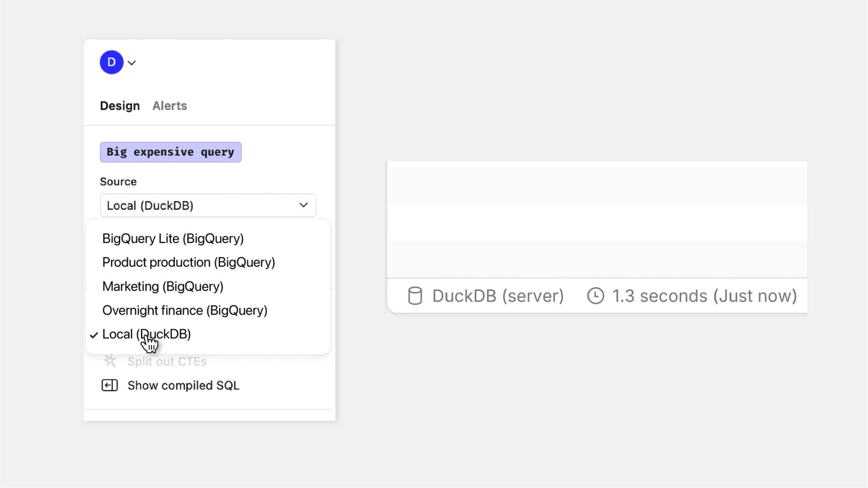
Task: Choose Product production (BigQuery) option
Action: [x=188, y=262]
